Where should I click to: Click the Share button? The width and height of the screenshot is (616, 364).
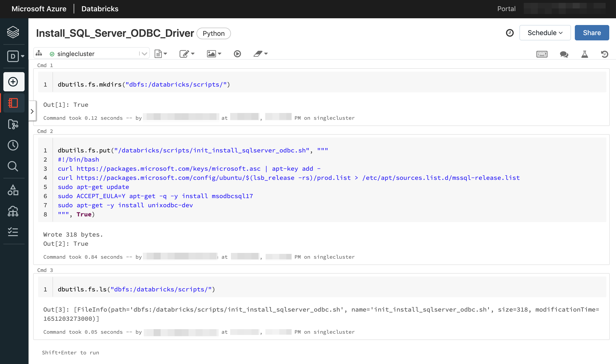592,33
